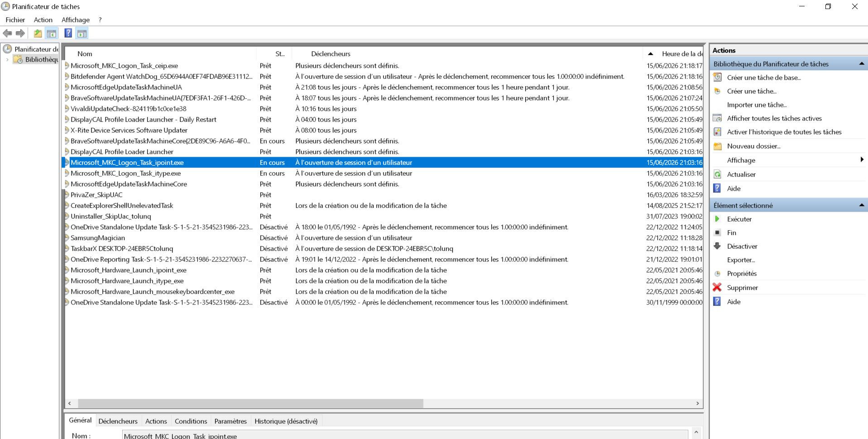Collapse the Élément sélectionné actions section
The width and height of the screenshot is (868, 439).
pos(861,205)
